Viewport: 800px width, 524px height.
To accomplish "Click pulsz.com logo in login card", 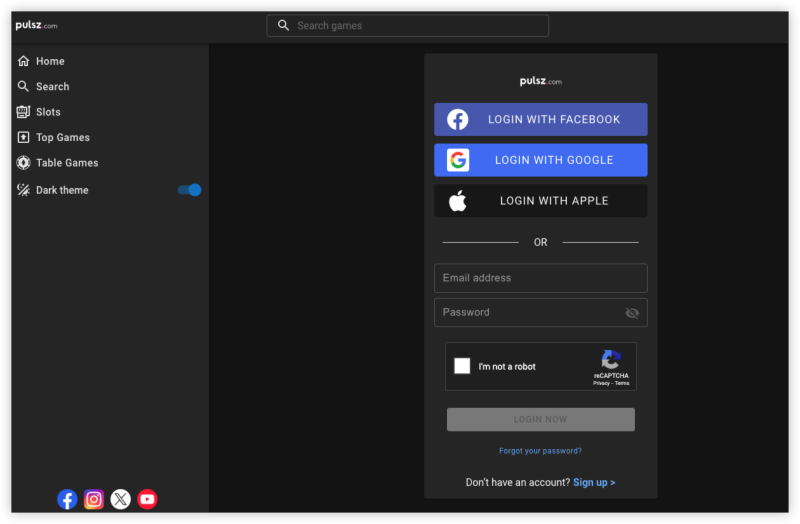I will pos(541,81).
